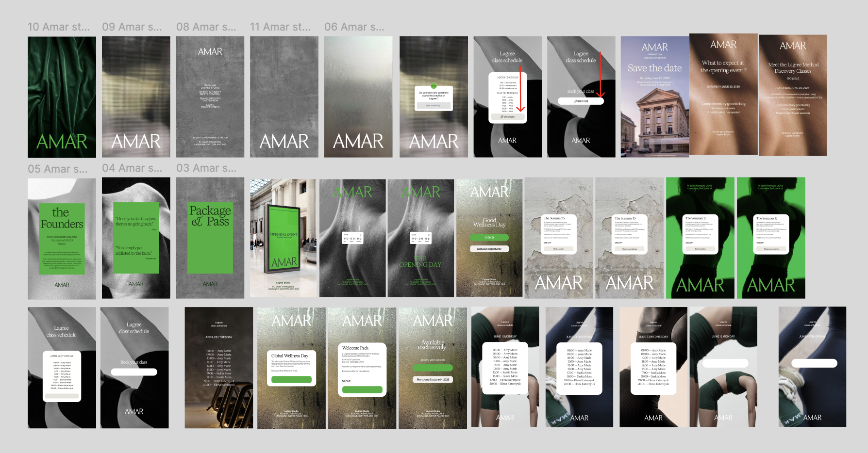Click the 'From June 8 to June 14 2026' pill

click(433, 380)
